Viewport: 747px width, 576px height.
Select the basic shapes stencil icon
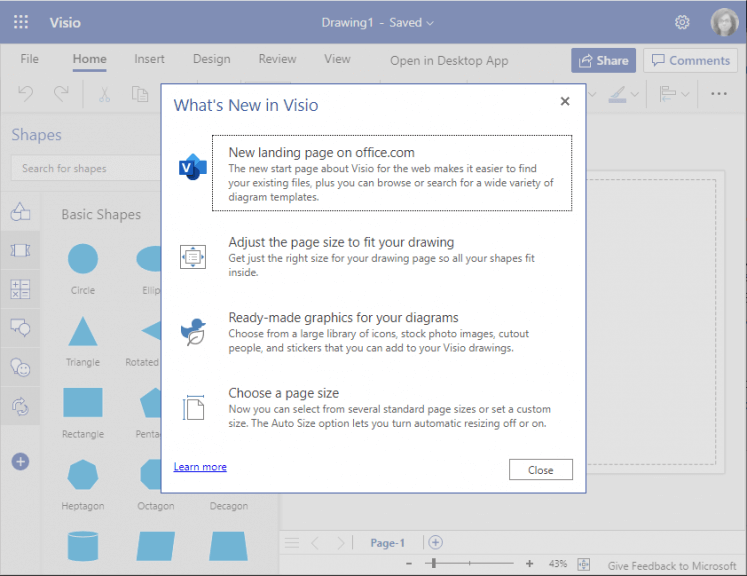(20, 212)
